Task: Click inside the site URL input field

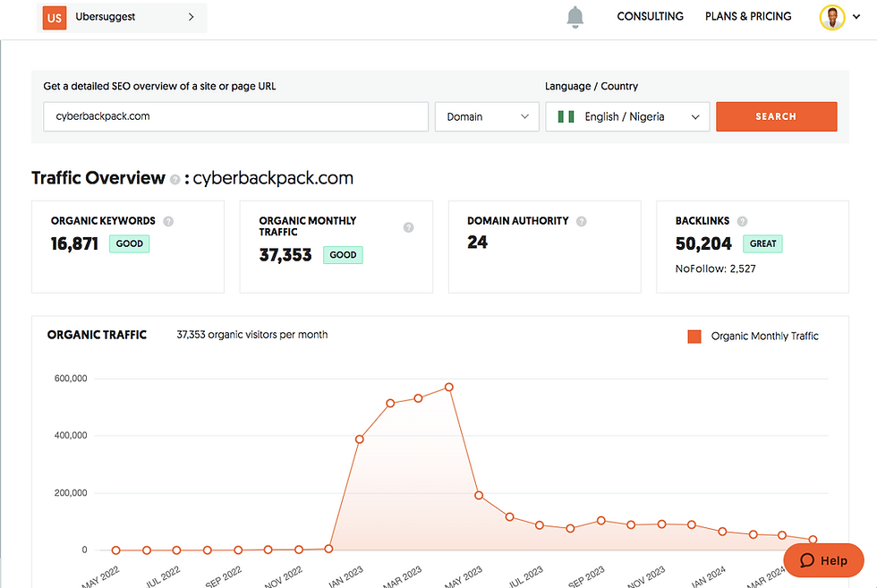Action: [235, 116]
